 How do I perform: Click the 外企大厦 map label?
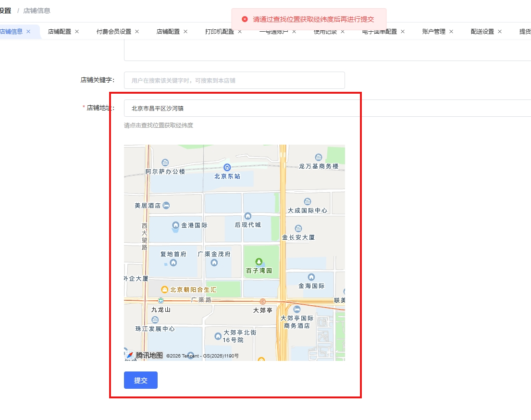click(136, 279)
